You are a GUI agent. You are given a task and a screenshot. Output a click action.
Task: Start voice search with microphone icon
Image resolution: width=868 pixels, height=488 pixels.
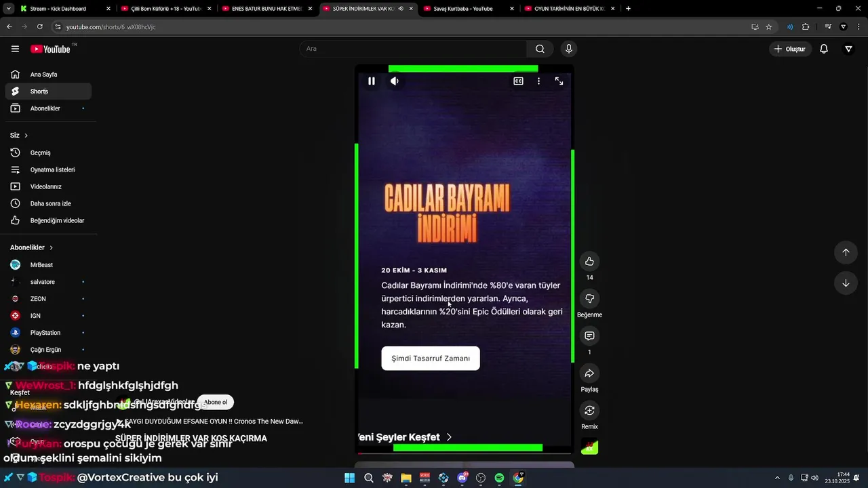click(x=568, y=49)
